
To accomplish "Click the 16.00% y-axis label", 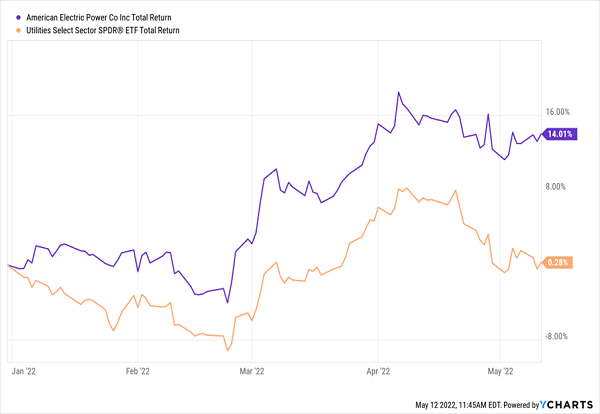I will pyautogui.click(x=555, y=112).
